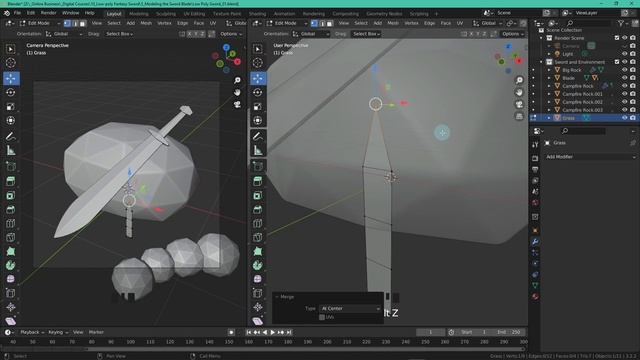
Task: Select the Bevel tool in left viewport
Action: coord(11,209)
